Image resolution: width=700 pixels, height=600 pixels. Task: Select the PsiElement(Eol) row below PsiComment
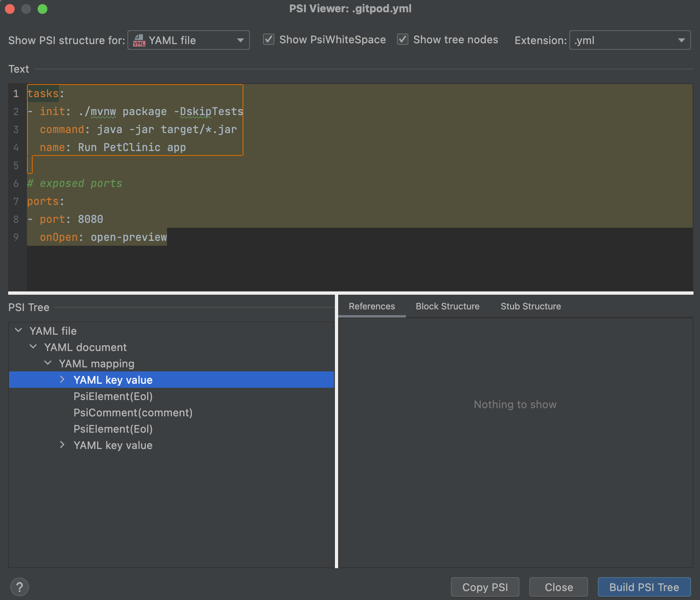point(172,429)
